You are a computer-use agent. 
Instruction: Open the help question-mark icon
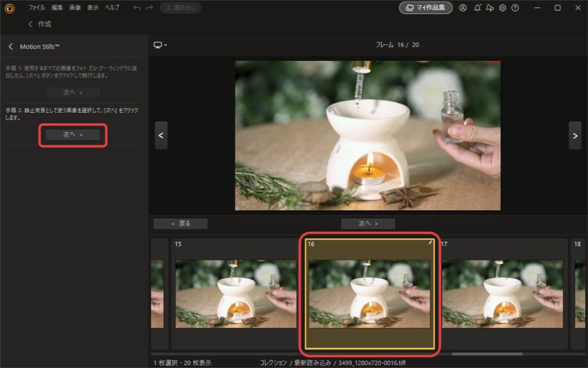pos(514,7)
